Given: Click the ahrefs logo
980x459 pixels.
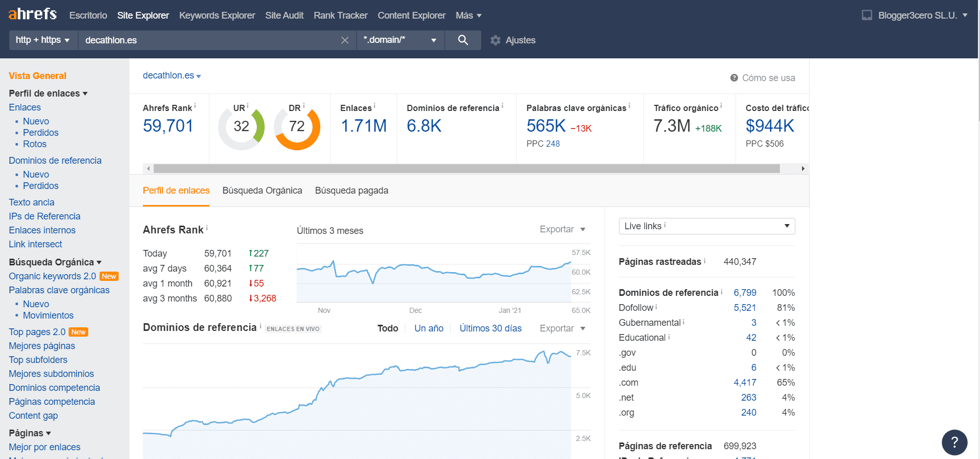Looking at the screenshot, I should (x=32, y=14).
